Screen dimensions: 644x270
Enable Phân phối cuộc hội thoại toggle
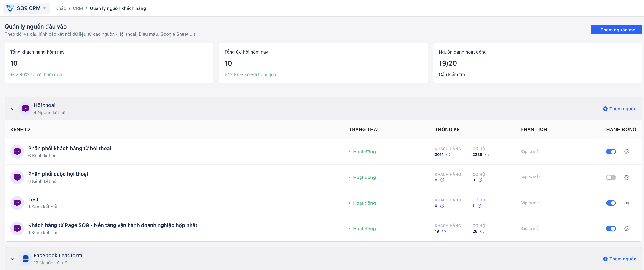tap(611, 177)
